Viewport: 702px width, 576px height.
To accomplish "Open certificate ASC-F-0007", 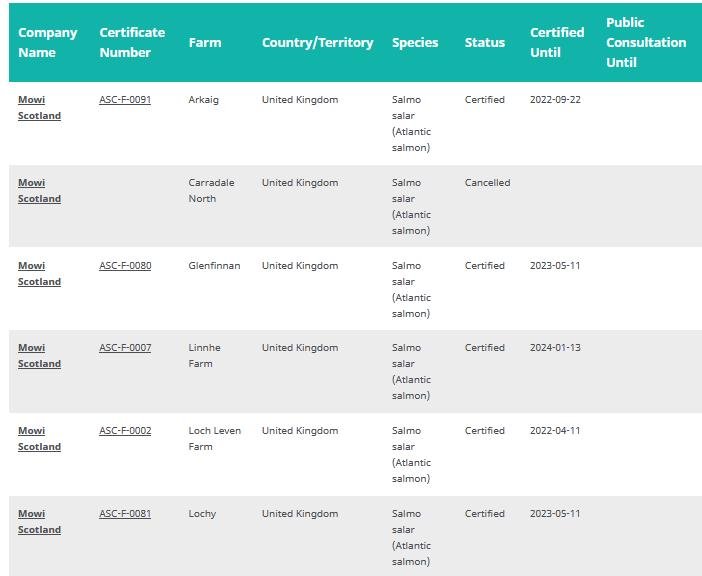I will [x=125, y=348].
